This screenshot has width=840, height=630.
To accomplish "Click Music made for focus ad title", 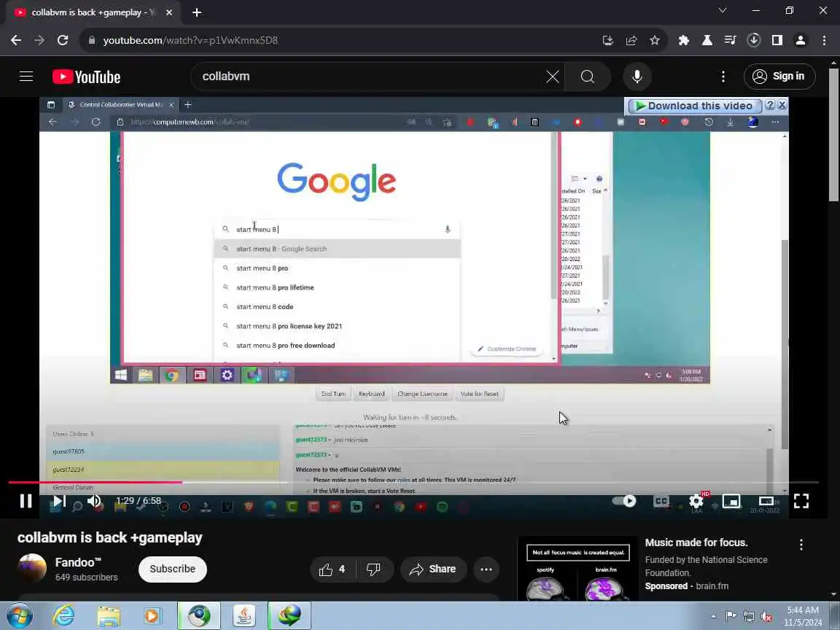I will coord(696,542).
